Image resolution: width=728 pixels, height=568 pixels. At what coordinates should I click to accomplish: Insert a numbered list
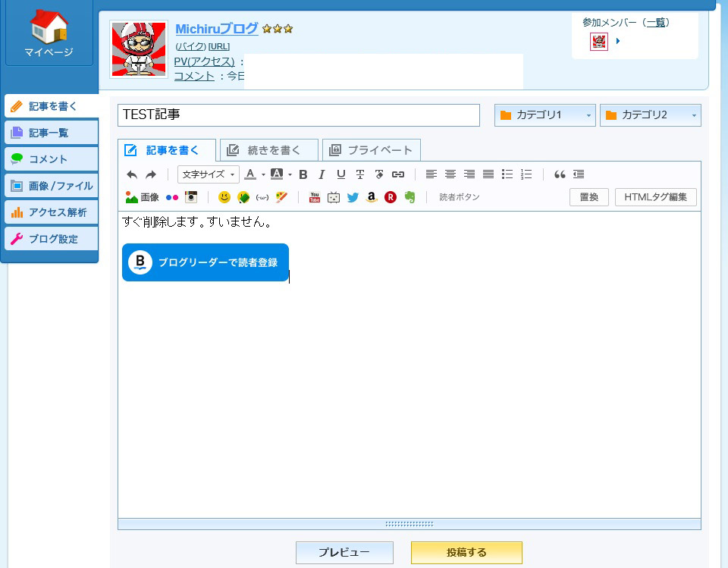pos(526,174)
